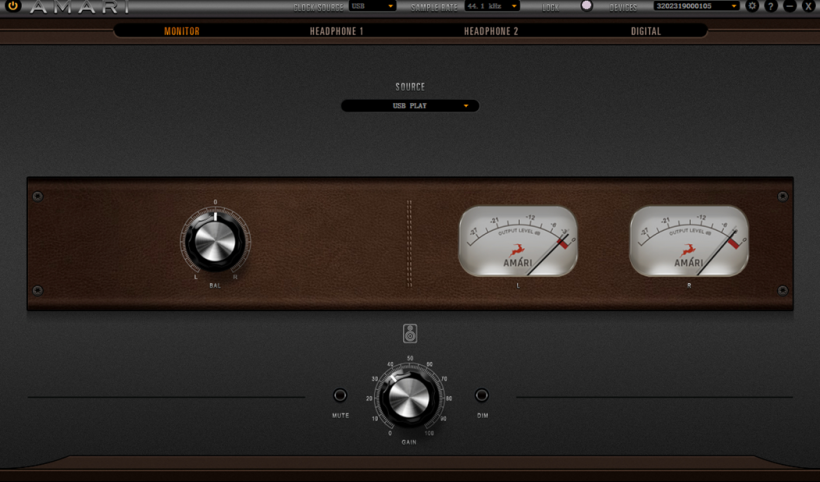Open the settings gear icon
This screenshot has width=820, height=482.
(x=752, y=6)
